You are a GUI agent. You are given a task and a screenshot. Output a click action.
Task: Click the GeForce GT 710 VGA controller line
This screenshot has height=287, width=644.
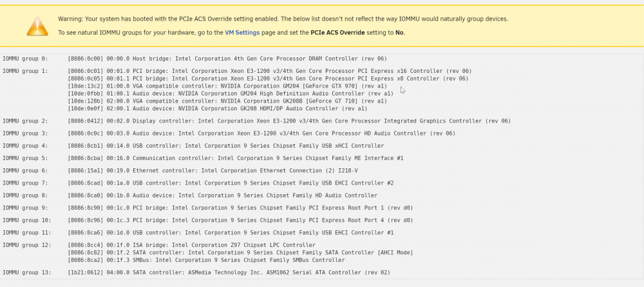point(227,101)
